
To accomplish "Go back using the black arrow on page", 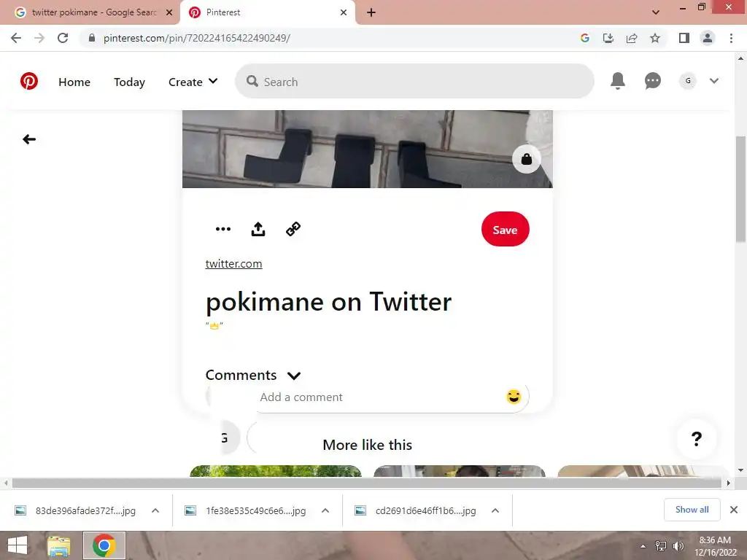I will pyautogui.click(x=29, y=139).
